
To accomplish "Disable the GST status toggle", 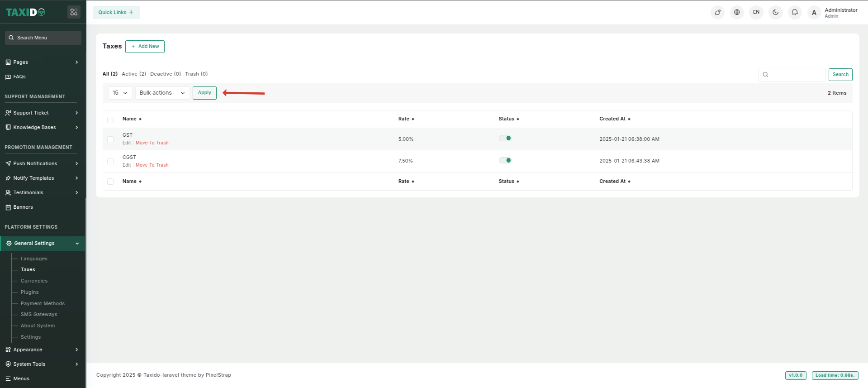I will click(505, 139).
